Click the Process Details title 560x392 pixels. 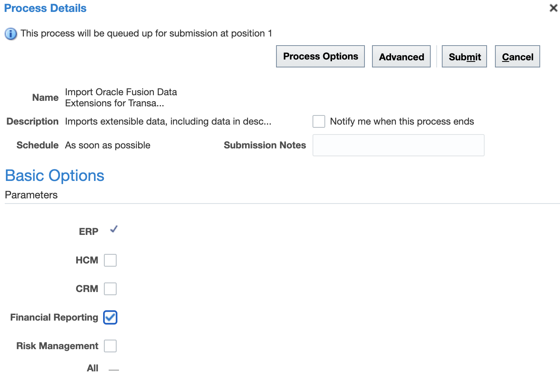click(45, 8)
